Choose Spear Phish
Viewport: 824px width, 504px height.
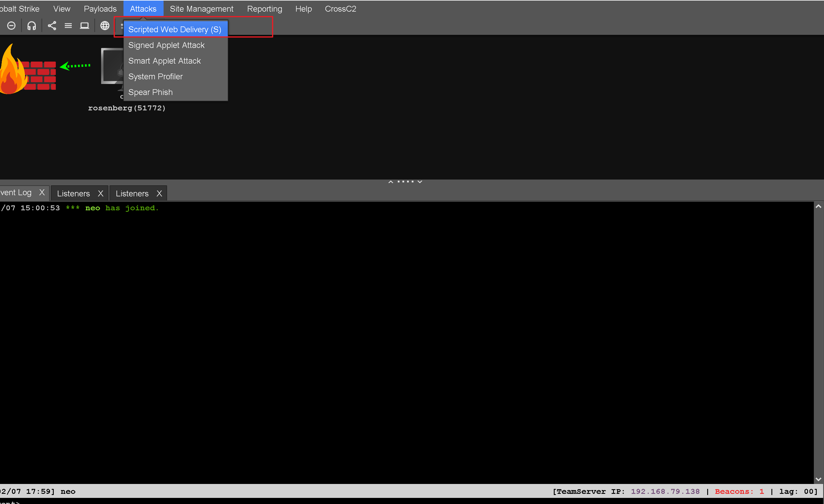click(175, 92)
